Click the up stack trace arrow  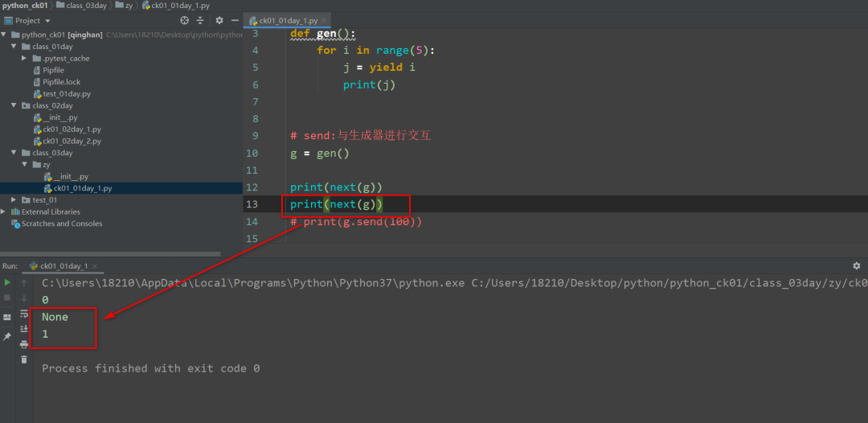pos(24,282)
